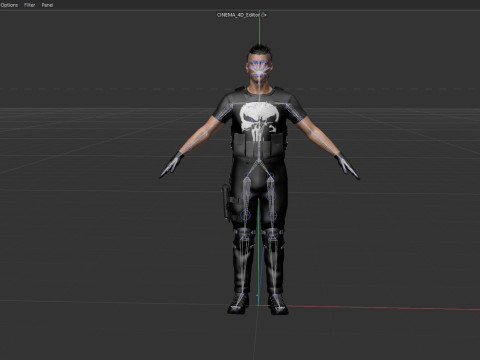Click the CINEMA_4D_Editor camera label
This screenshot has height=360, width=480.
[238, 15]
